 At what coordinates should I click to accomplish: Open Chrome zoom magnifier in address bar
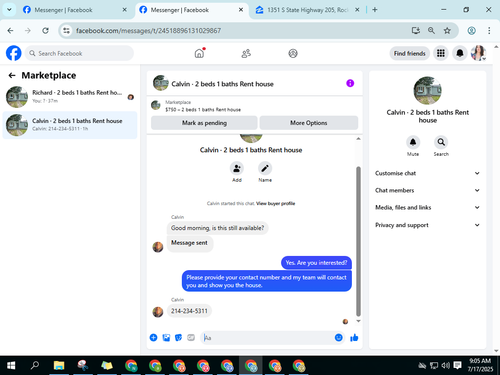pos(431,31)
